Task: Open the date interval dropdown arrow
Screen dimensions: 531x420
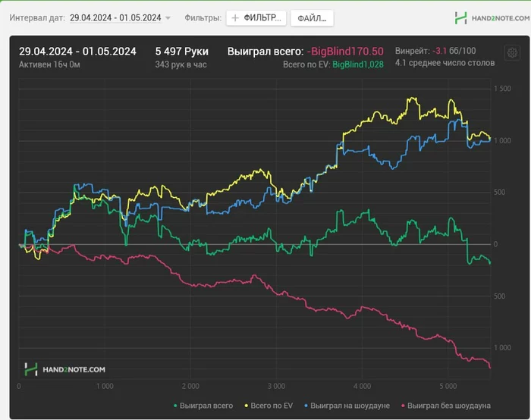Action: coord(168,18)
